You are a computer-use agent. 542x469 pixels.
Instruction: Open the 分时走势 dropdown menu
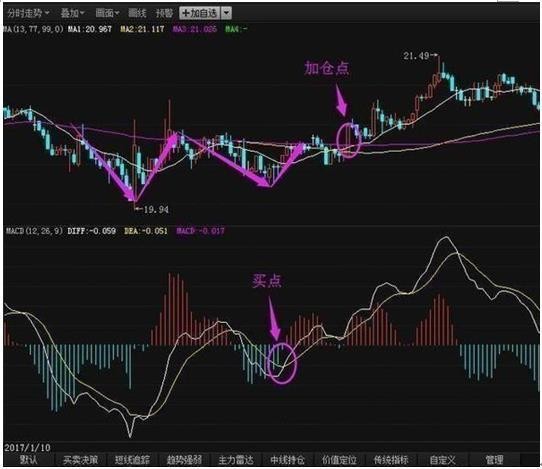pyautogui.click(x=28, y=13)
